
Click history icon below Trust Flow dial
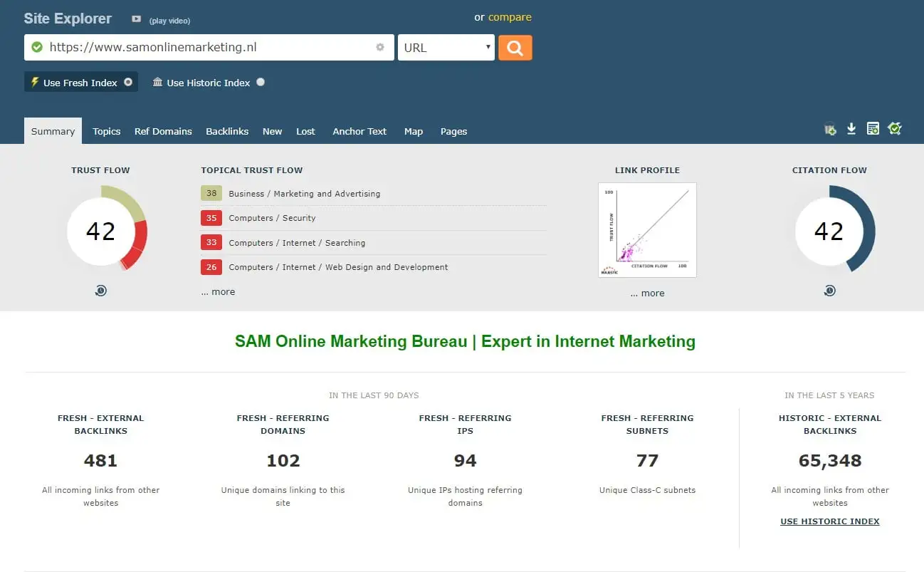100,291
